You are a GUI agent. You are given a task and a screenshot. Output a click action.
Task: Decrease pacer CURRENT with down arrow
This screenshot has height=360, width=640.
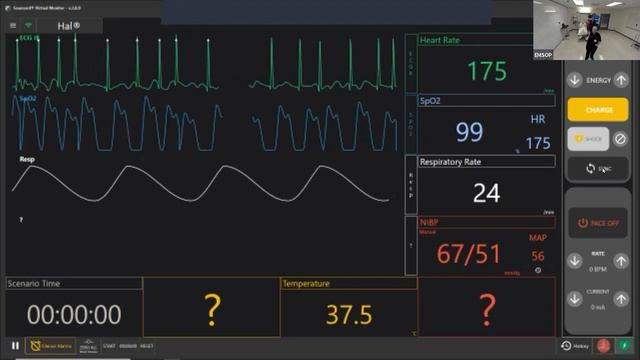(575, 299)
